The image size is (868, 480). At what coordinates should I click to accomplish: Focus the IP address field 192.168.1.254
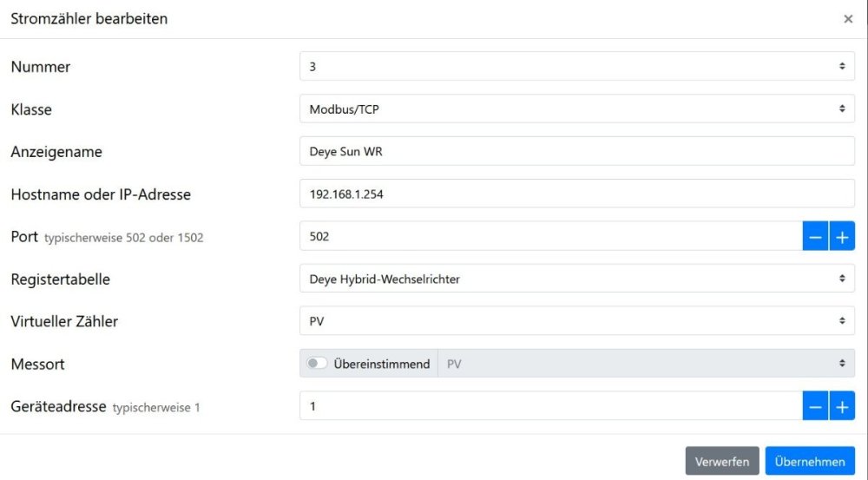pyautogui.click(x=576, y=194)
